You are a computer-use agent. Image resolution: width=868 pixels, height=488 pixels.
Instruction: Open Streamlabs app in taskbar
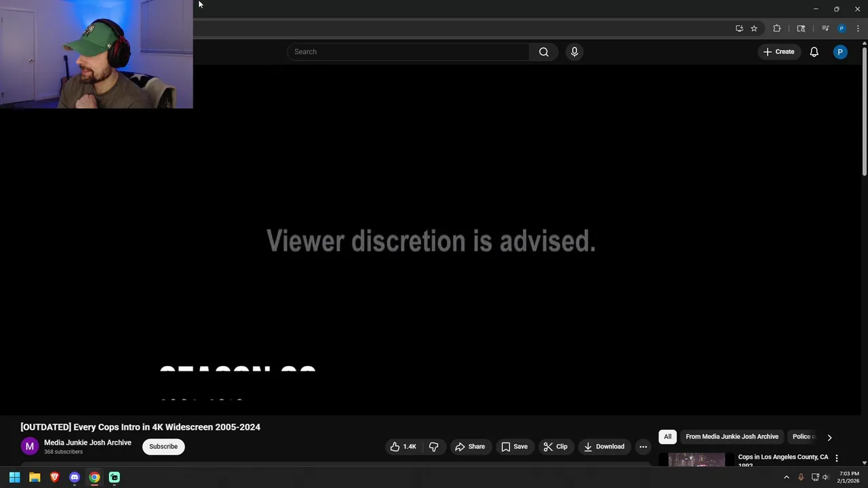click(115, 477)
